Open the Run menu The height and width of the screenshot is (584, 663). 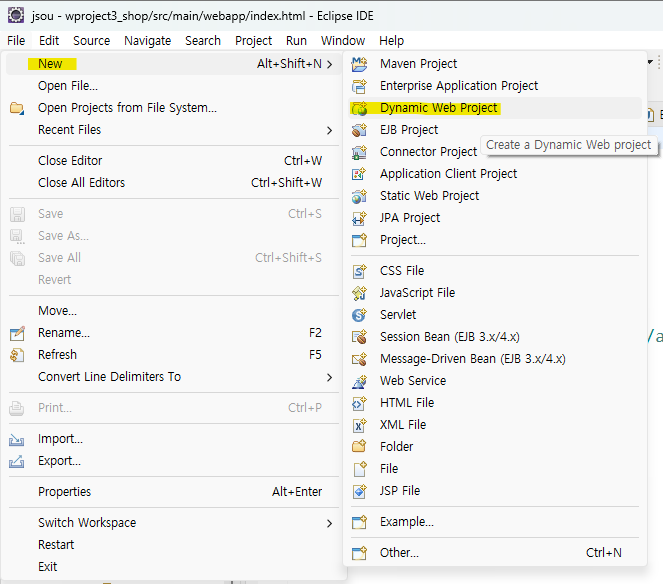tap(296, 41)
